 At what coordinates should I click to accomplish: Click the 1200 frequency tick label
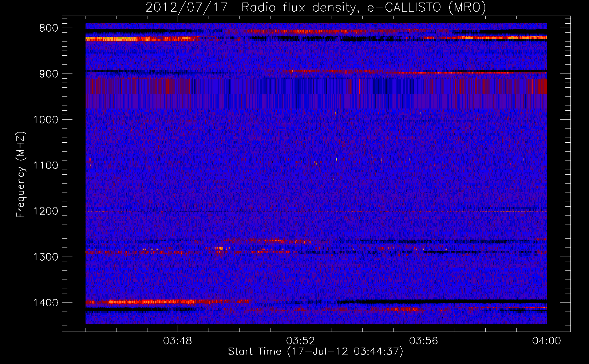(x=46, y=211)
